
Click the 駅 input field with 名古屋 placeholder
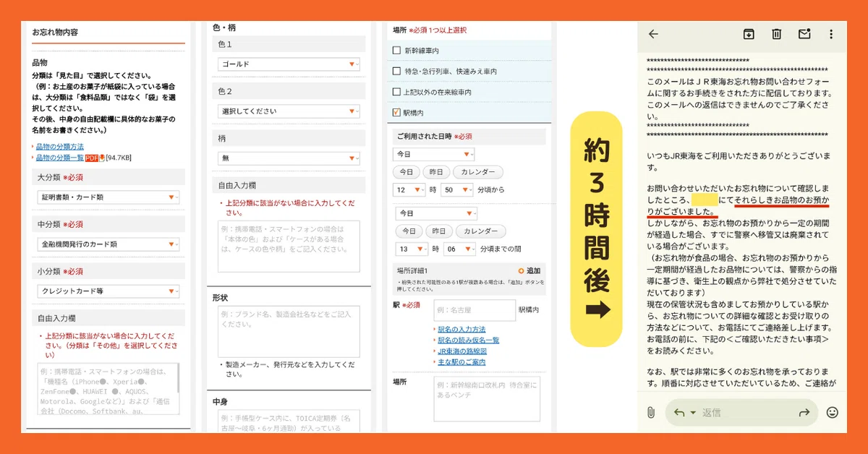click(x=475, y=310)
